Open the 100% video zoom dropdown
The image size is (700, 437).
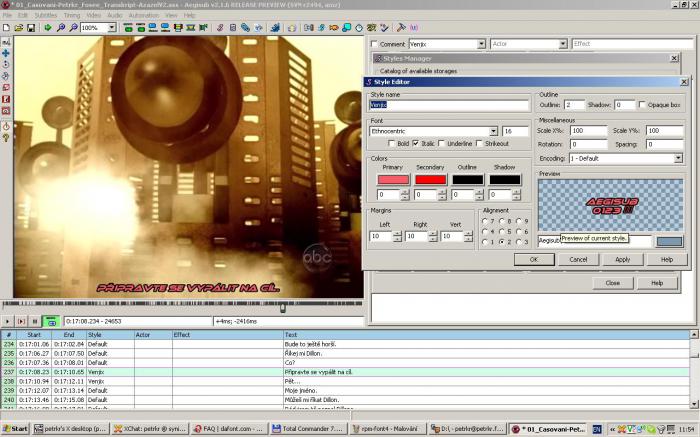pyautogui.click(x=112, y=28)
